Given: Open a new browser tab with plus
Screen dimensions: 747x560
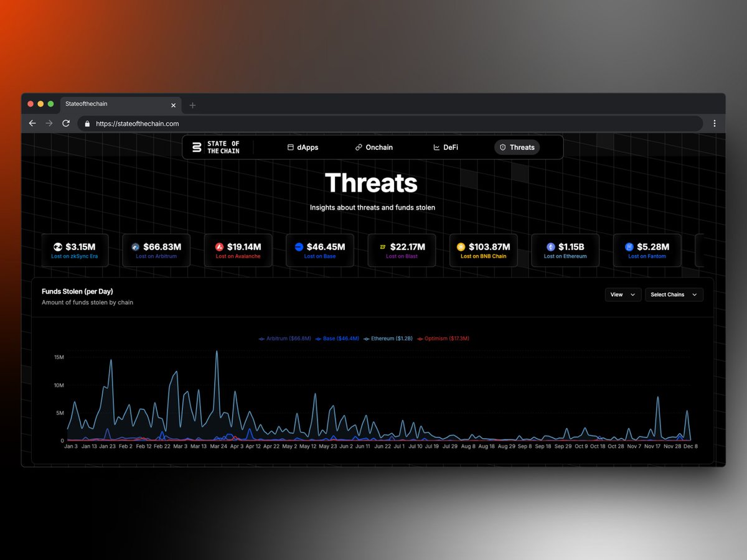Looking at the screenshot, I should 192,105.
